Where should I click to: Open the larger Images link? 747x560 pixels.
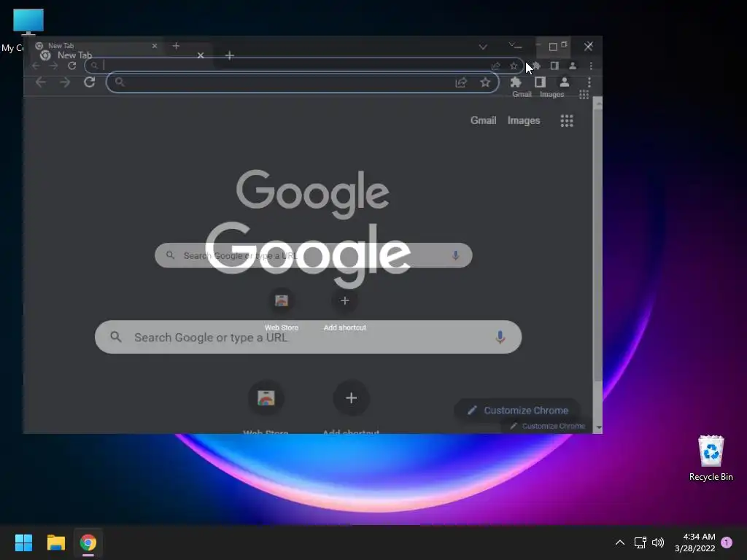pyautogui.click(x=524, y=120)
